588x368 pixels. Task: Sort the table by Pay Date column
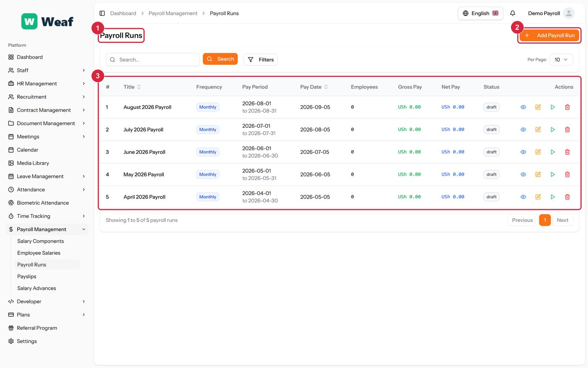(314, 87)
